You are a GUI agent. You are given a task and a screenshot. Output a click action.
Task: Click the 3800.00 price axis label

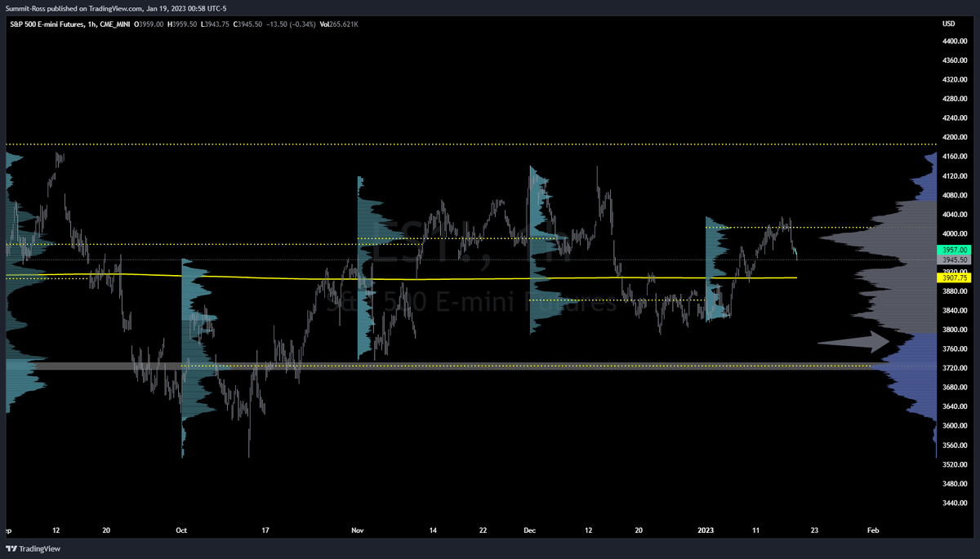point(954,330)
